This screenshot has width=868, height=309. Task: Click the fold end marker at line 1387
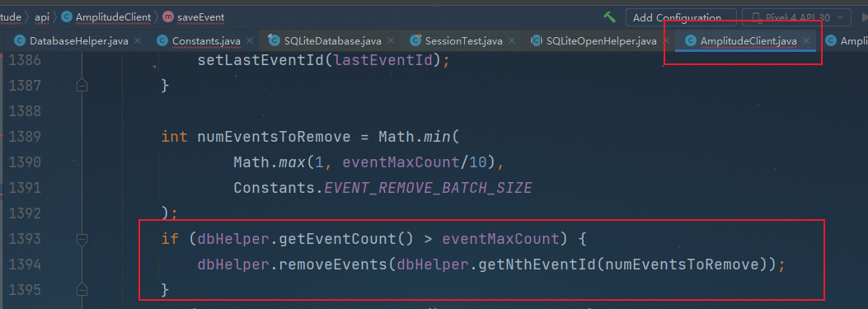click(x=82, y=86)
